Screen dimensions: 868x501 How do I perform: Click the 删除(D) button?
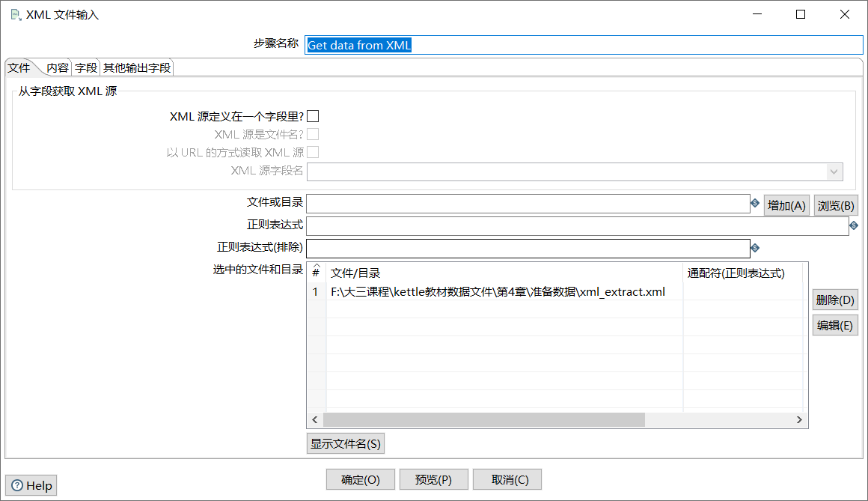(835, 300)
